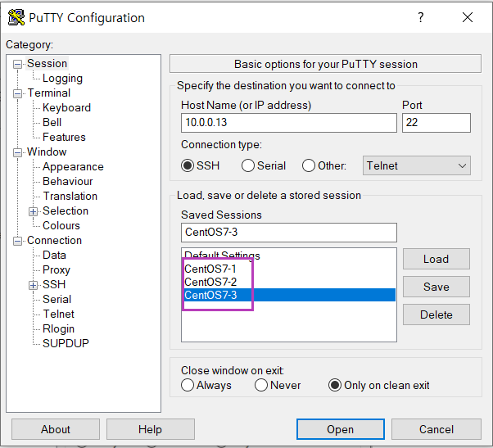This screenshot has height=448, width=493.
Task: Click the Saved Sessions name field
Action: point(288,233)
